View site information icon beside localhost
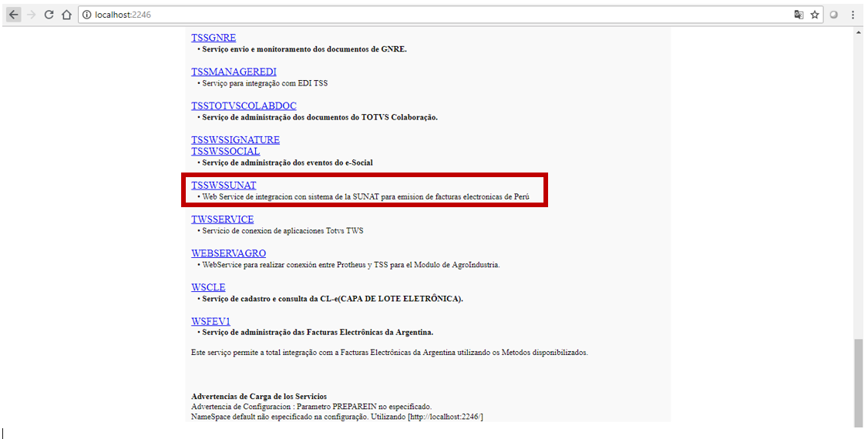Image resolution: width=868 pixels, height=439 pixels. point(86,15)
